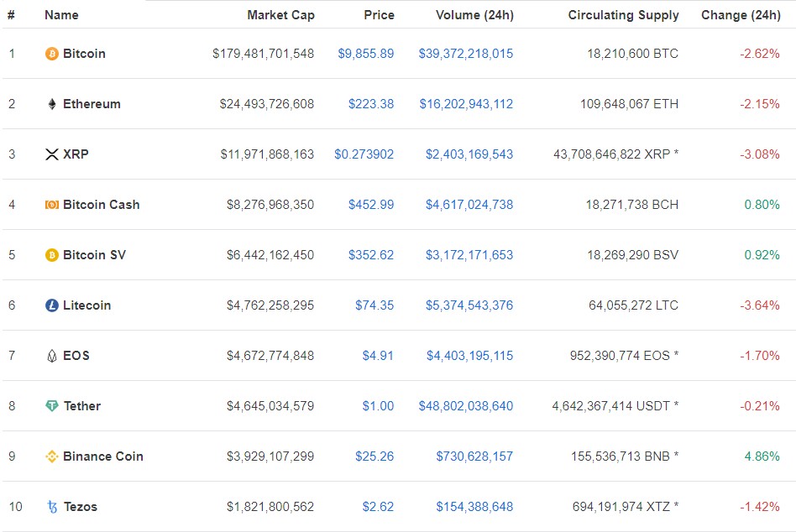Open Bitcoin volume $39,372,218,015
Viewport: 796px width, 532px height.
(466, 53)
